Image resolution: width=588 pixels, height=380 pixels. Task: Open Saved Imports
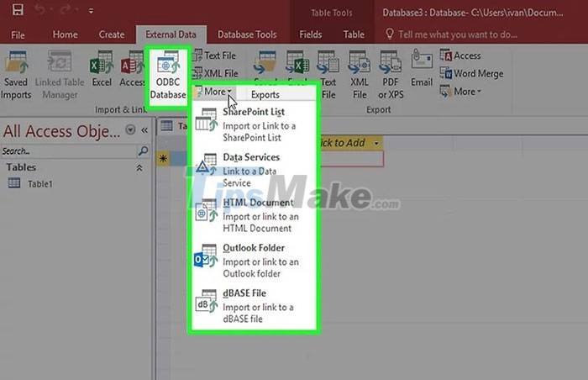click(x=16, y=75)
